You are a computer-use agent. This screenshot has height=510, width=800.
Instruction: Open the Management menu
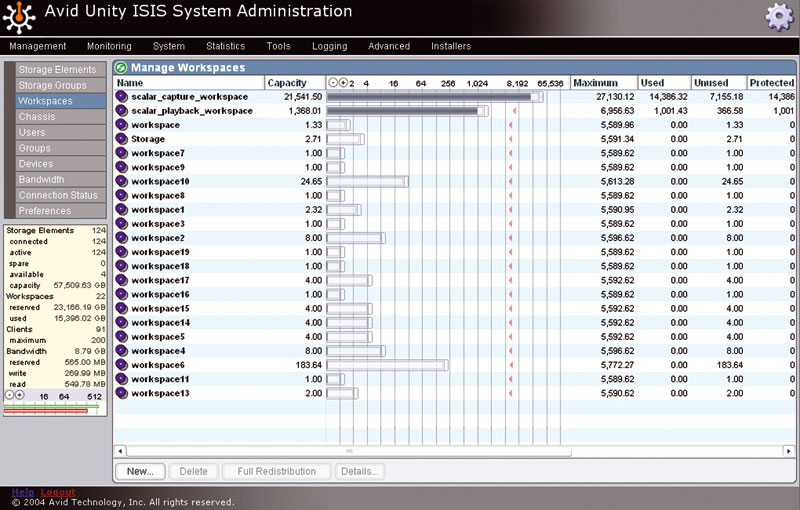coord(37,46)
